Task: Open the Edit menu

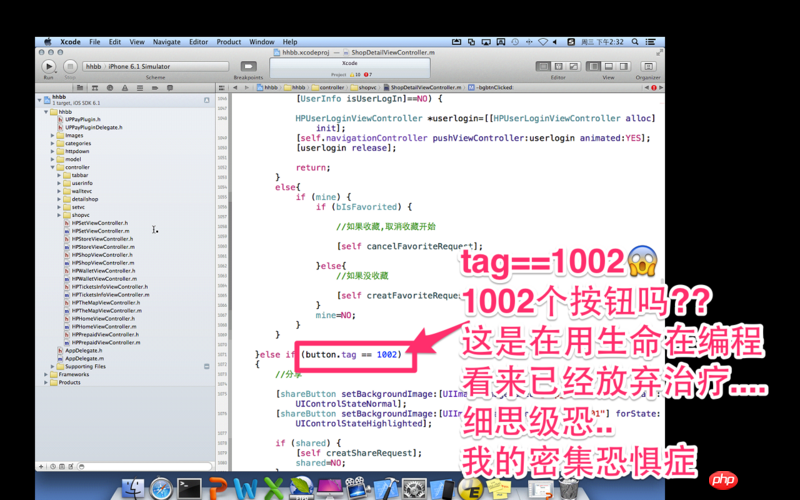Action: tap(115, 42)
